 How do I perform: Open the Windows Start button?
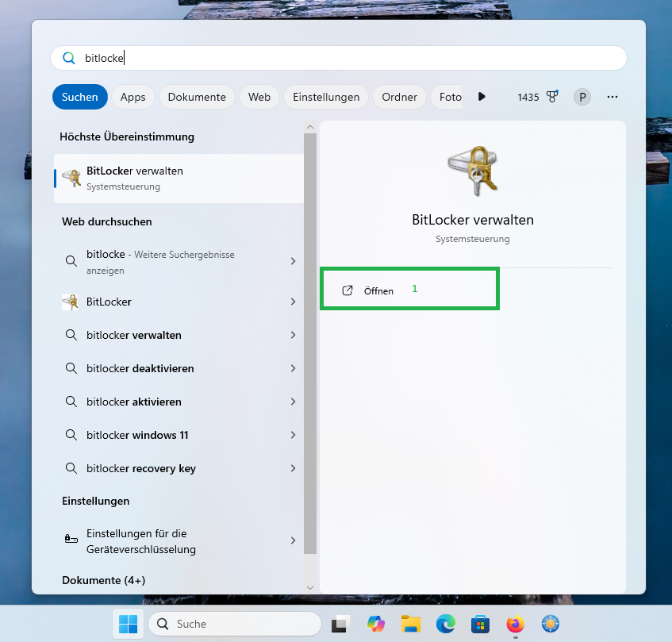point(128,624)
